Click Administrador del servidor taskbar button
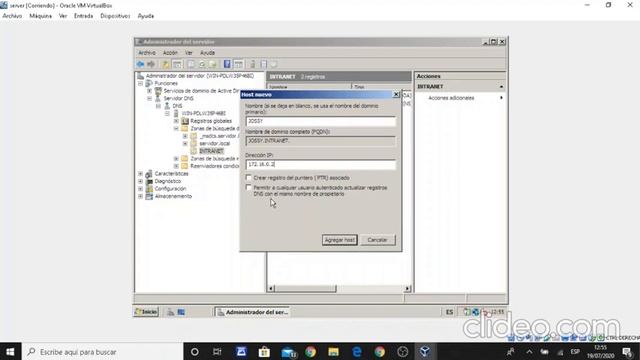Viewport: 640px width, 360px height. point(253,312)
